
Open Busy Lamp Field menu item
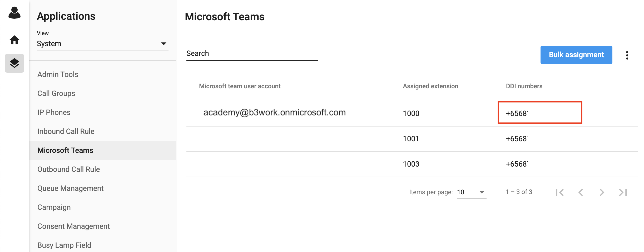[x=64, y=245]
